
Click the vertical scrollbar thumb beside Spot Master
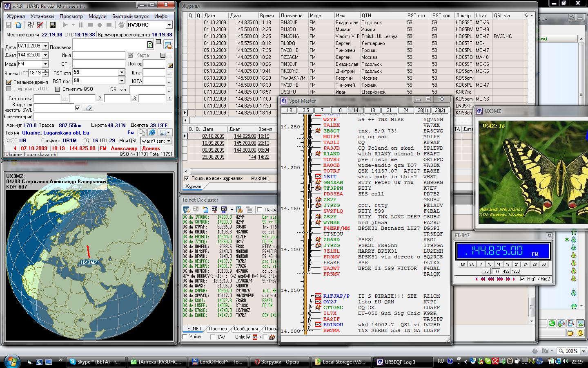click(x=531, y=307)
